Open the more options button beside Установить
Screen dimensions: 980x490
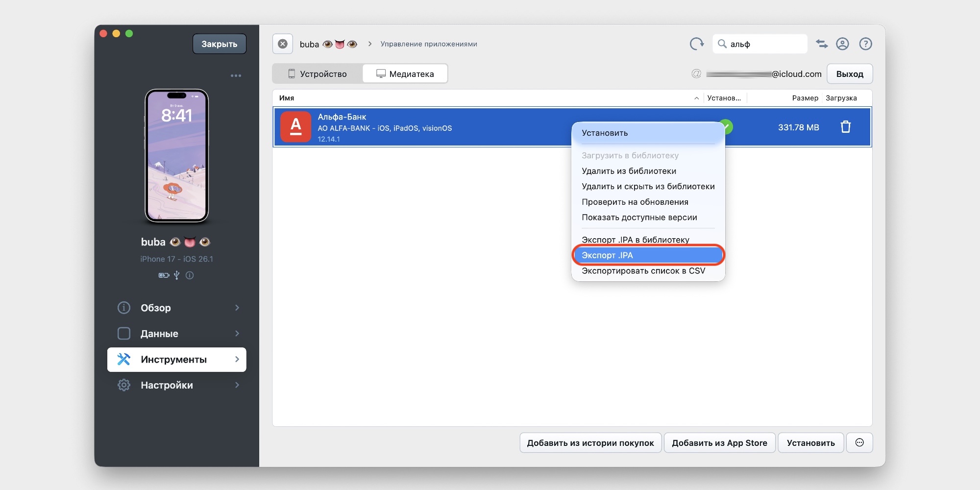859,443
